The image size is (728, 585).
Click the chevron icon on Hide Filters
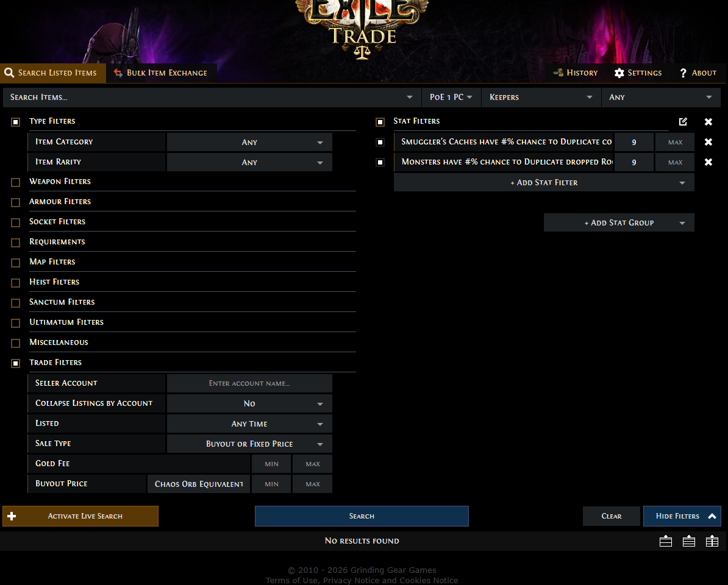(x=712, y=516)
